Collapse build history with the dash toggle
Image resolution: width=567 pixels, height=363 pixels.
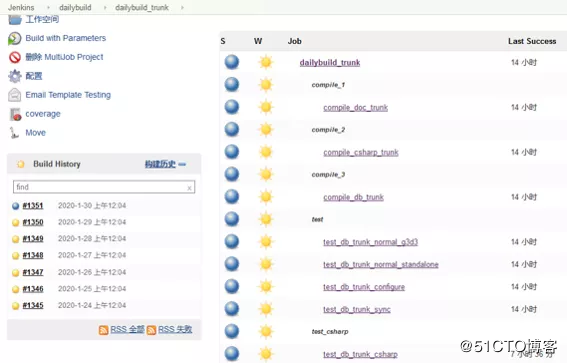[182, 164]
